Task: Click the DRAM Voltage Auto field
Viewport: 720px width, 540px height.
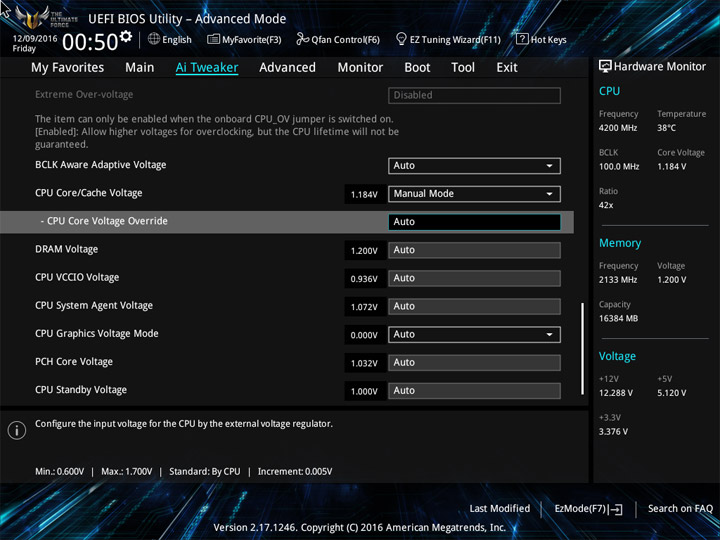Action: coord(474,250)
